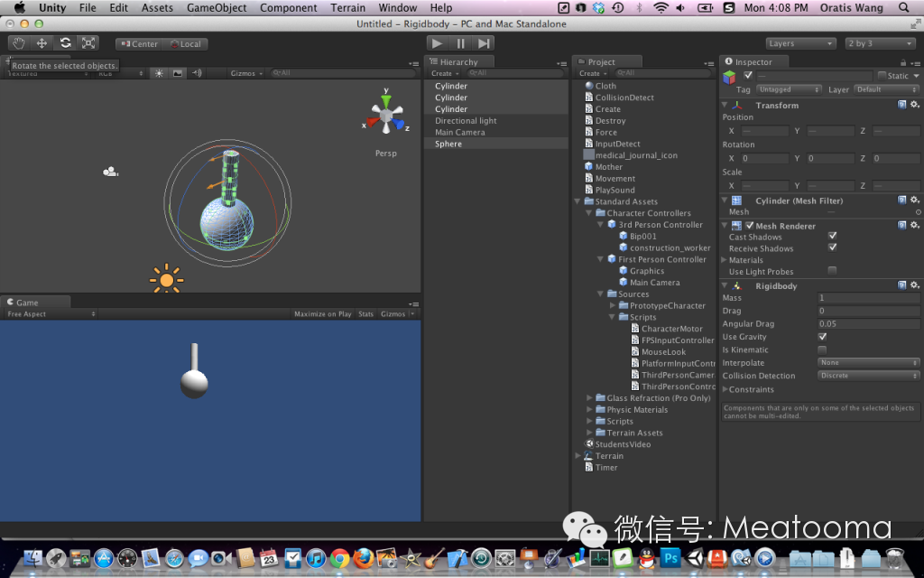Viewport: 924px width, 578px height.
Task: Click the Mesh object picker circle
Action: (x=918, y=212)
